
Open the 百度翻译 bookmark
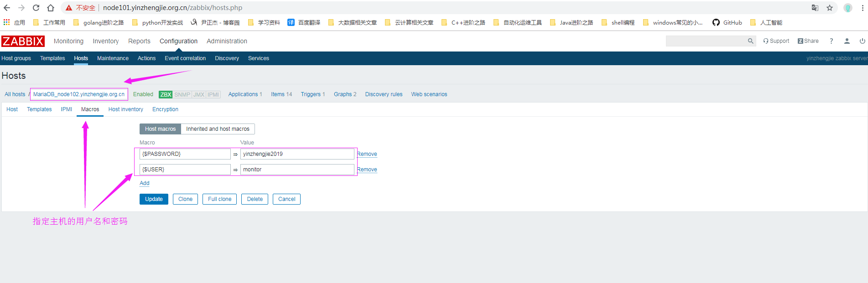point(304,22)
